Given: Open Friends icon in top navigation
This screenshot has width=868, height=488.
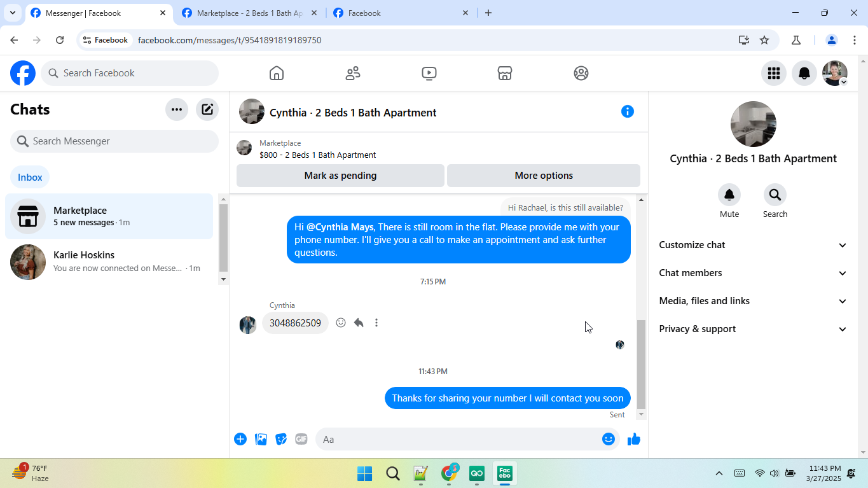Looking at the screenshot, I should (x=353, y=73).
